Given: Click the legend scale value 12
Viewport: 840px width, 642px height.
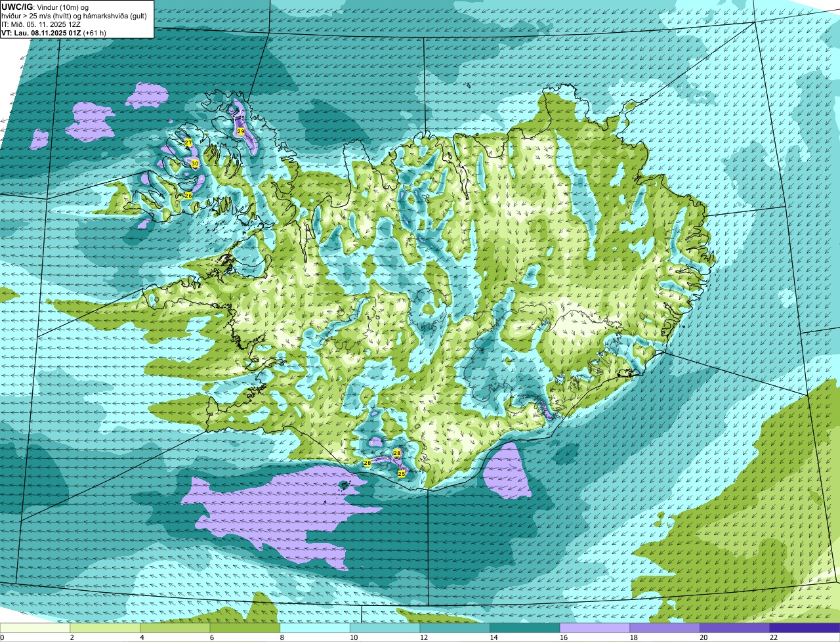Looking at the screenshot, I should [x=423, y=637].
